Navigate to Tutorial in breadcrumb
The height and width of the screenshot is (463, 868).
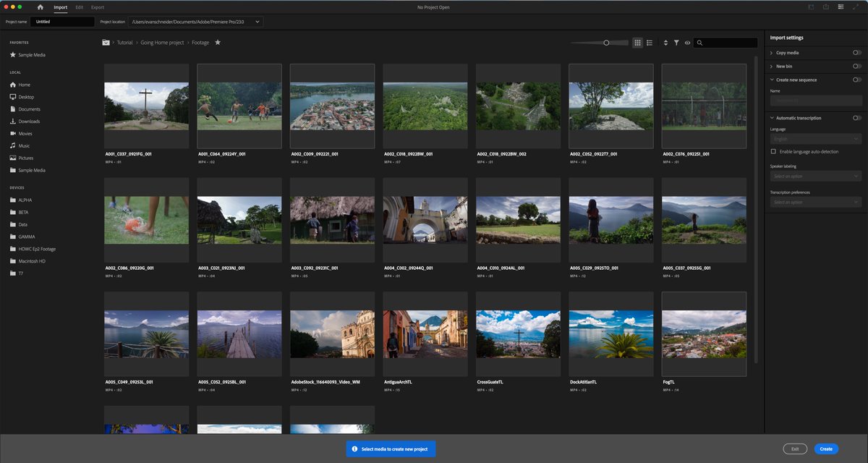point(124,43)
